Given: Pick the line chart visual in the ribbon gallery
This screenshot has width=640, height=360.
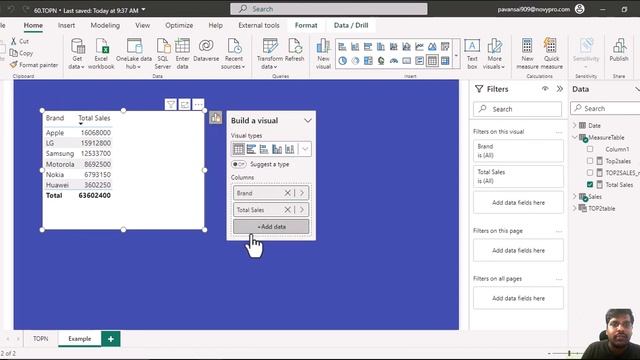Looking at the screenshot, I should tap(419, 47).
